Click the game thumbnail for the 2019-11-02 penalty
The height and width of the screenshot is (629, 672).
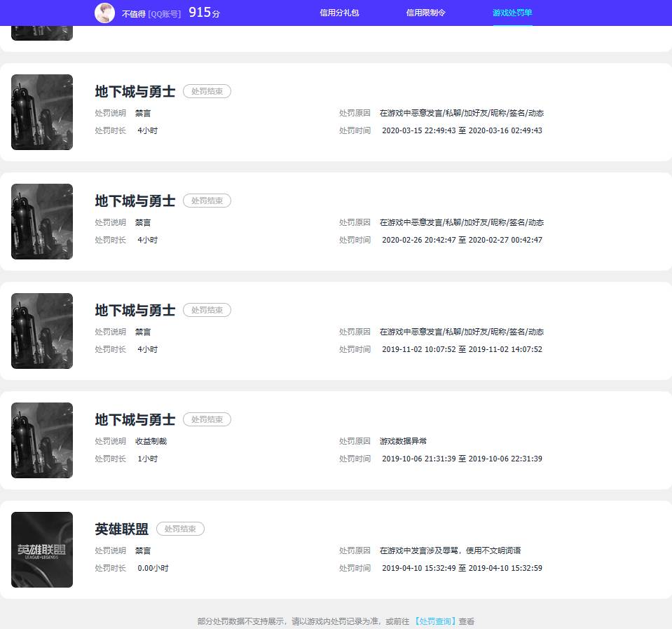[42, 331]
